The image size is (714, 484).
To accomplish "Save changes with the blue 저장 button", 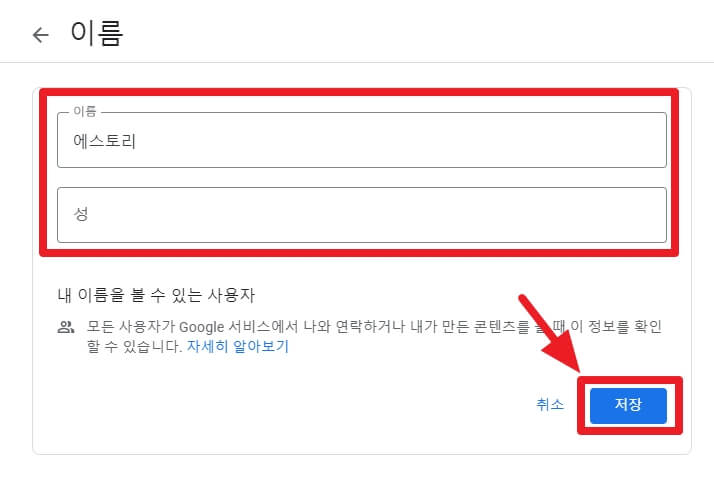I will click(628, 405).
